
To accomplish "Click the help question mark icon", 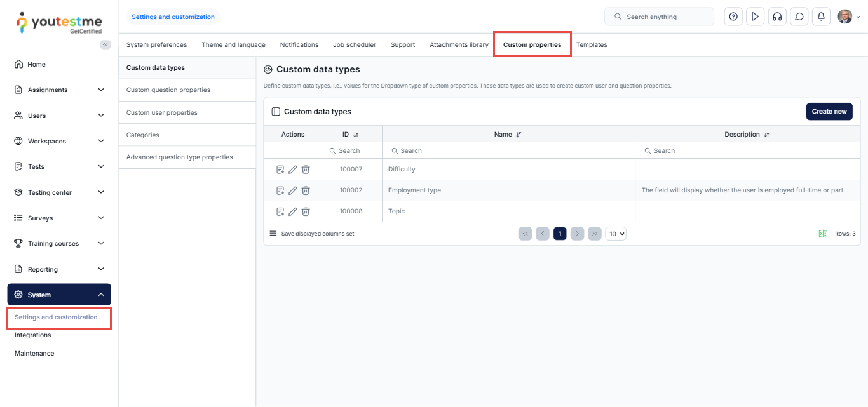I will point(733,17).
